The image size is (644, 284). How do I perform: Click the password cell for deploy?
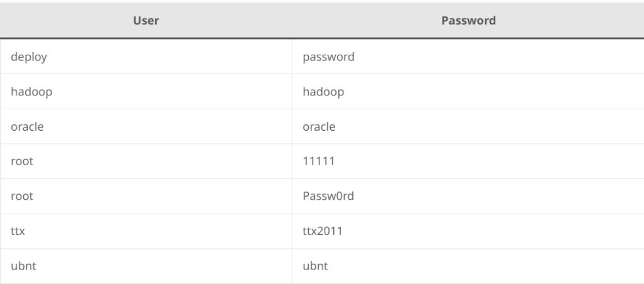click(468, 57)
